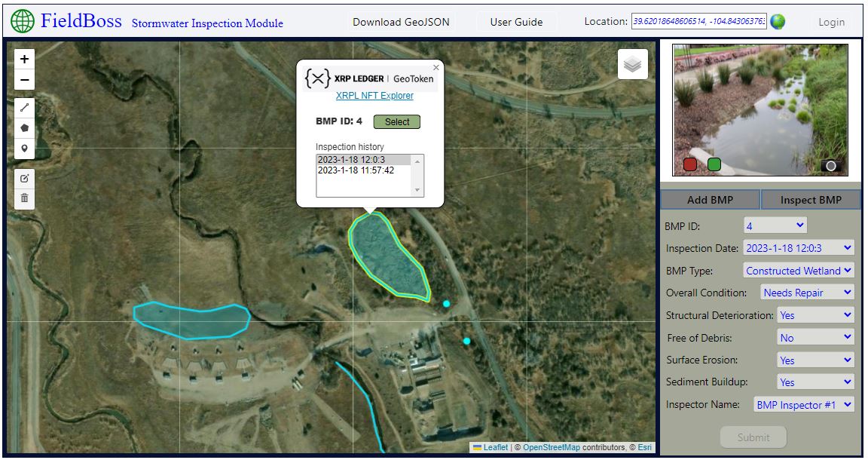Open the Login option
Viewport: 868px width, 463px height.
[831, 22]
